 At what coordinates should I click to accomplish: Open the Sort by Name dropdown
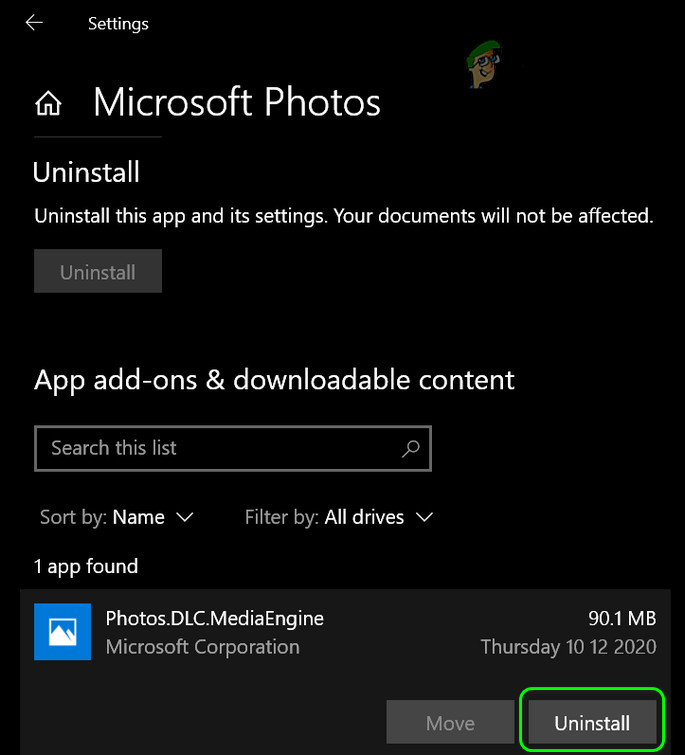[117, 517]
